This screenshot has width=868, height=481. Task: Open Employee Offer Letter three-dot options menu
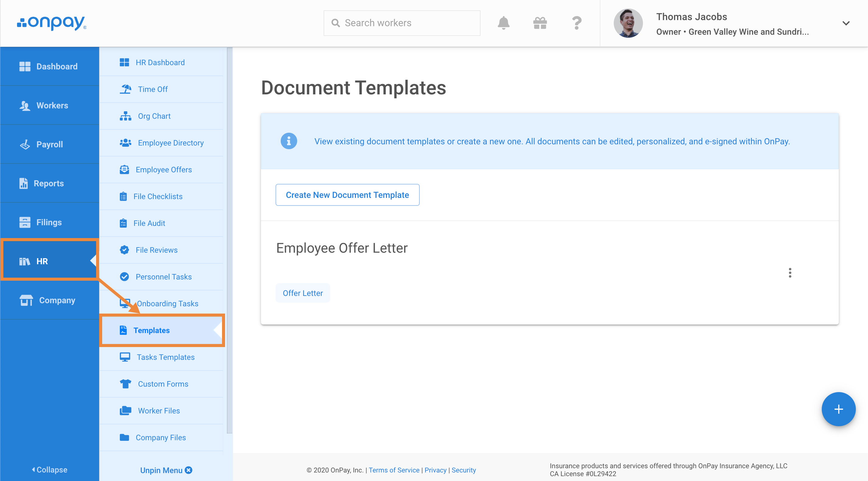pos(790,272)
